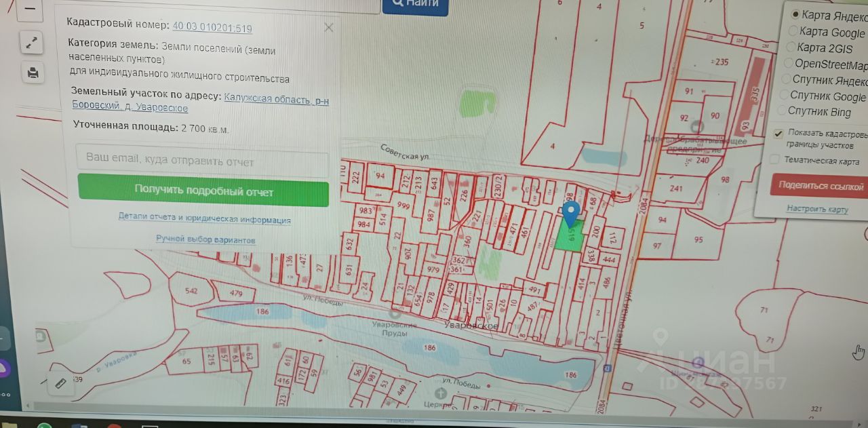Image resolution: width=868 pixels, height=428 pixels.
Task: Open Настроить карту link
Action: click(x=817, y=209)
